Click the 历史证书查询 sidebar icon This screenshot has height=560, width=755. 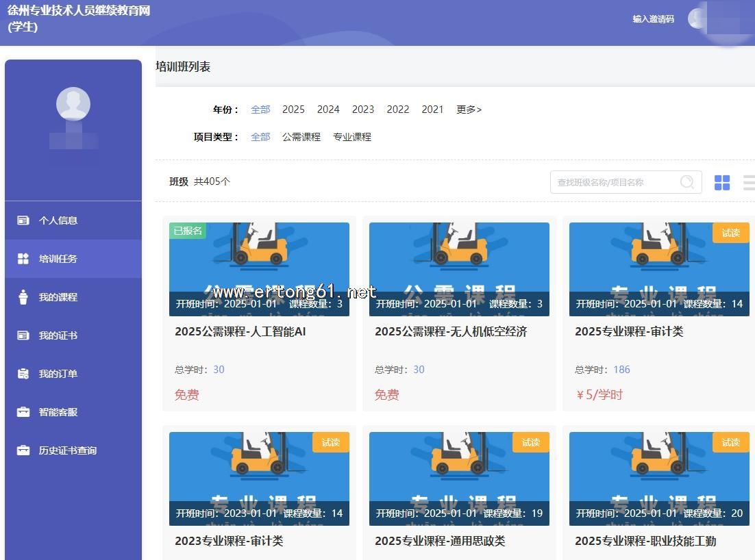(x=23, y=450)
